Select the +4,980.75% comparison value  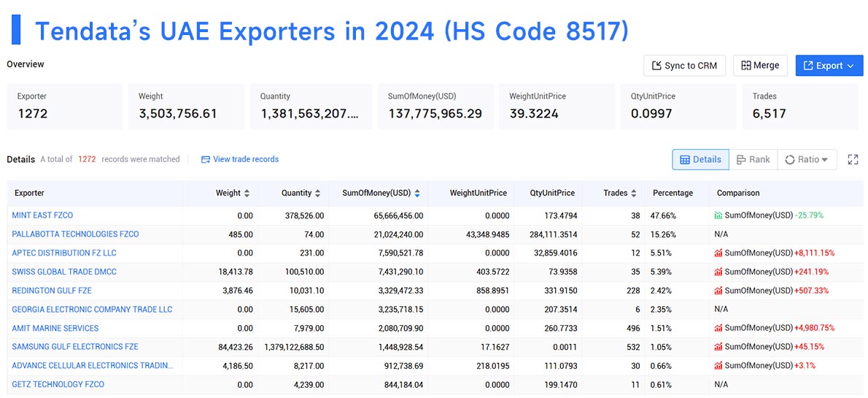coord(814,328)
